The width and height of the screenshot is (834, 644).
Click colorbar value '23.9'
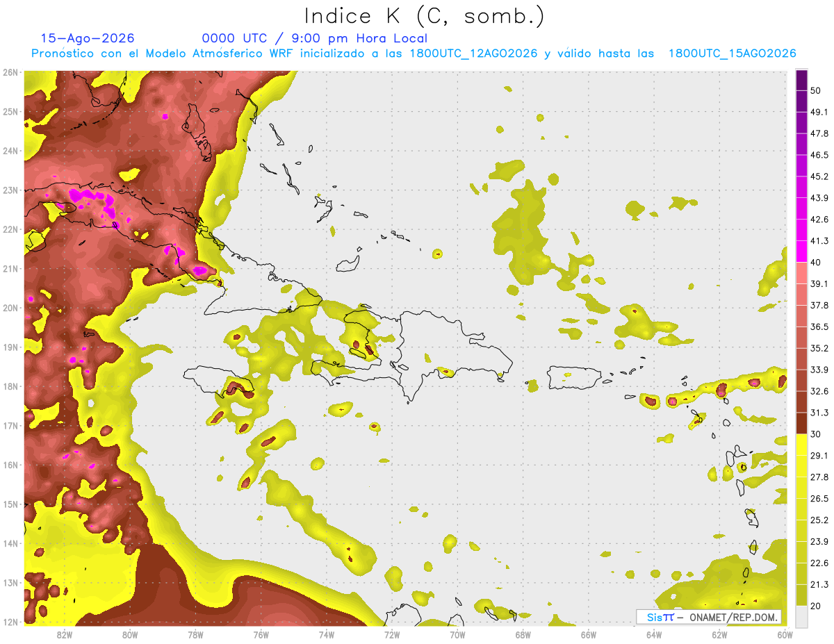(819, 541)
